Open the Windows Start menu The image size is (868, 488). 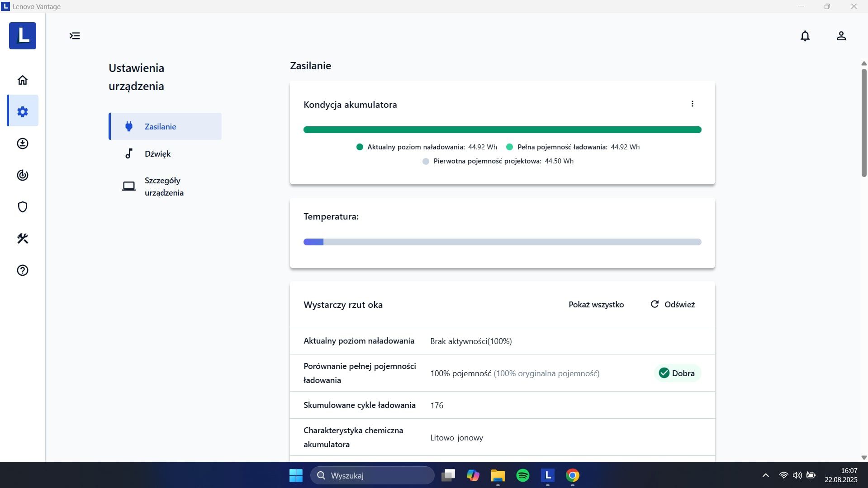tap(296, 475)
